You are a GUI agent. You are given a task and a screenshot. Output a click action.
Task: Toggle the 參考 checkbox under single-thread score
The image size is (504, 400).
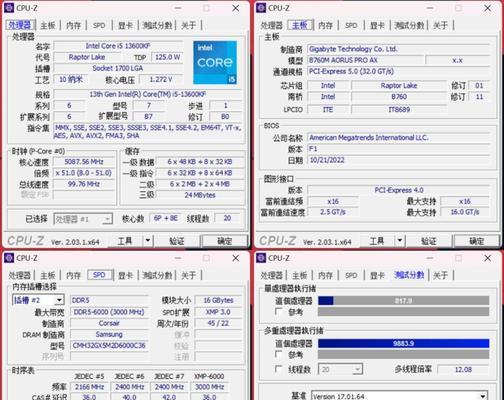pyautogui.click(x=279, y=311)
